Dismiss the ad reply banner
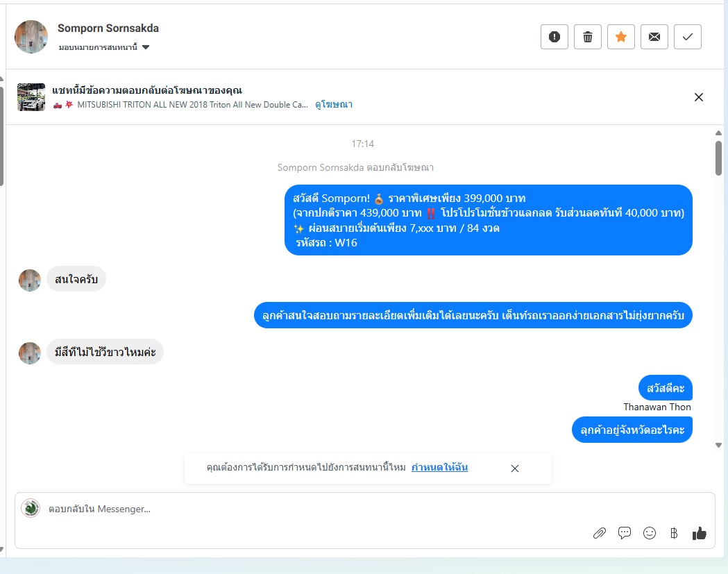 coord(699,97)
